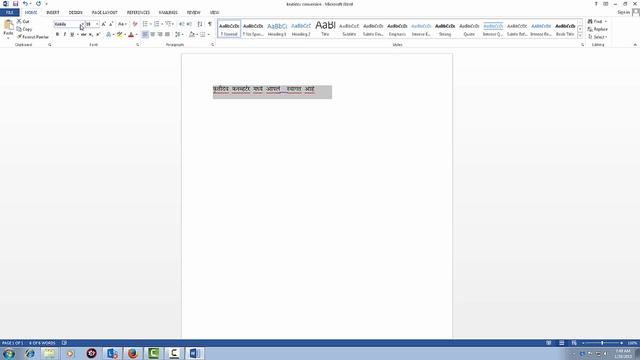Align text right
The height and width of the screenshot is (360, 640).
160,35
